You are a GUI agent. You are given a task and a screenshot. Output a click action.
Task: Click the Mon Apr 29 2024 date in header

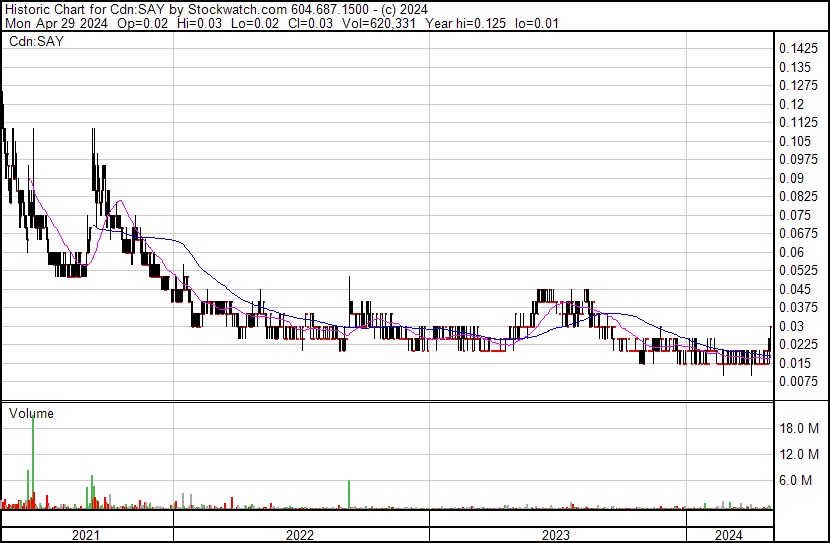pyautogui.click(x=57, y=23)
